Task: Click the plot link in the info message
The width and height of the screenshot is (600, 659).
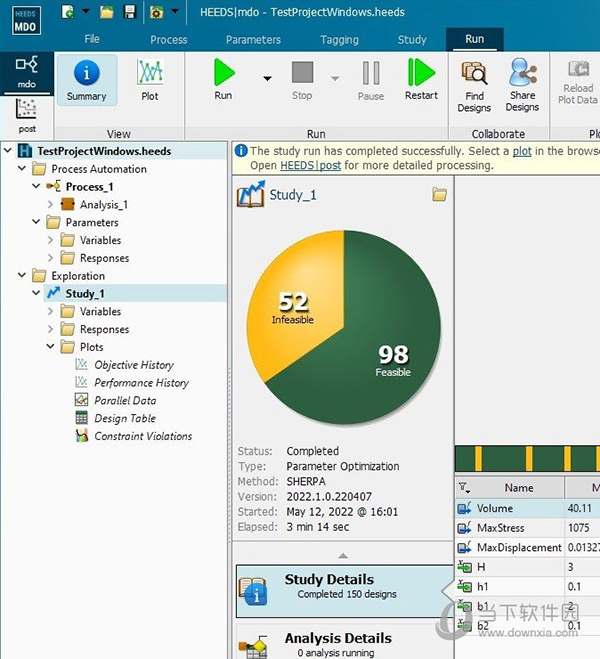Action: pyautogui.click(x=522, y=151)
